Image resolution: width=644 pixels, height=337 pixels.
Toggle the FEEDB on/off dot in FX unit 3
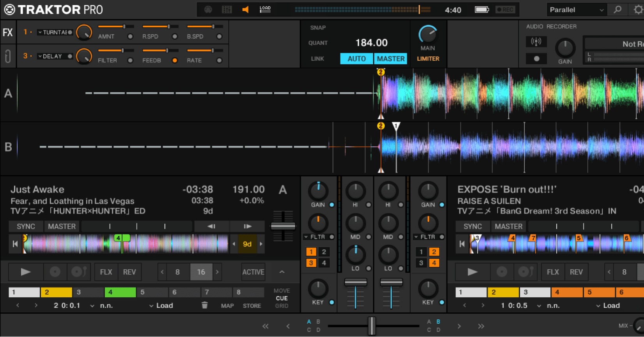pos(175,60)
